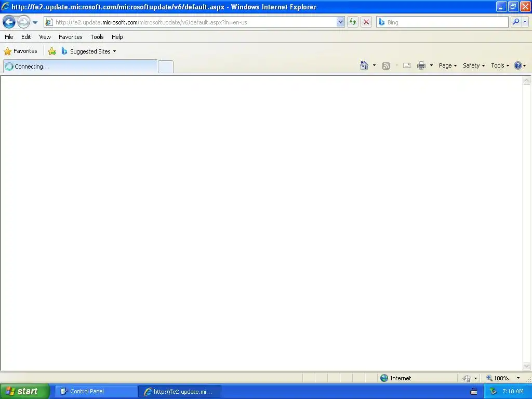Run search with the magnifier icon
Image resolution: width=532 pixels, height=399 pixels.
(516, 22)
